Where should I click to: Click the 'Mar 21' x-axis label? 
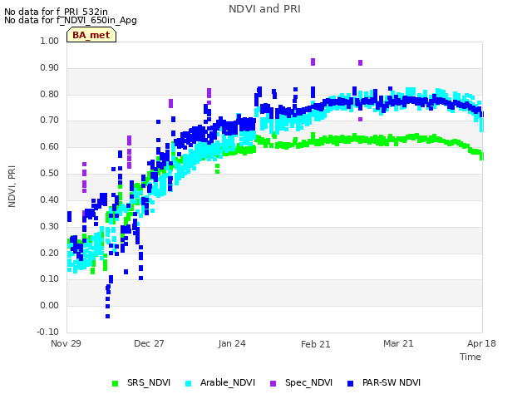click(398, 343)
